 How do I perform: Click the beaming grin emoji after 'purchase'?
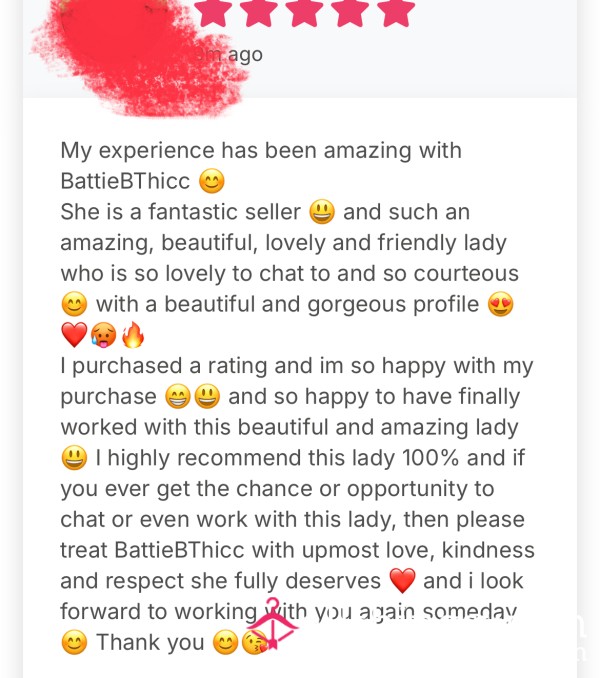[x=178, y=397]
